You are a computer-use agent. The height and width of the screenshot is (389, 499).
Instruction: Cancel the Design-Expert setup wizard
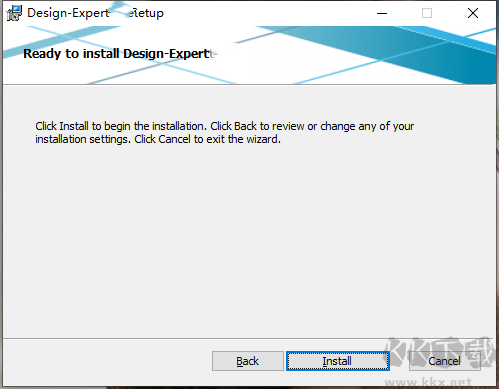(x=445, y=361)
